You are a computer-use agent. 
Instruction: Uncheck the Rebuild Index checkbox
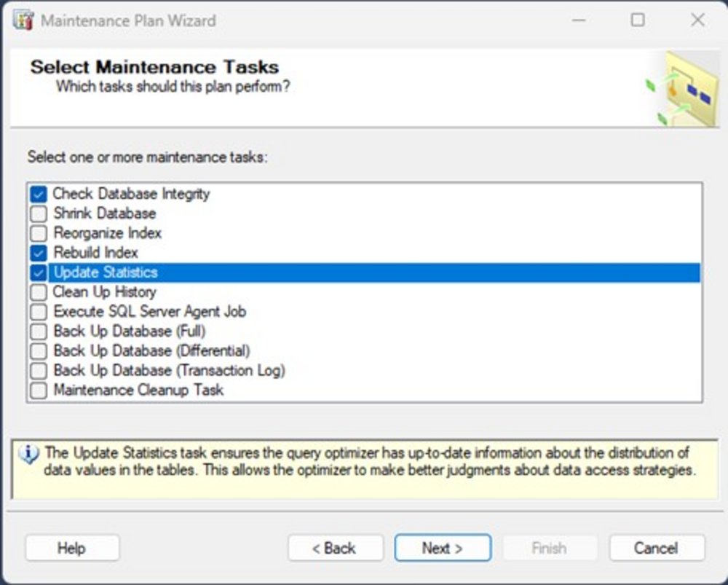pyautogui.click(x=39, y=254)
